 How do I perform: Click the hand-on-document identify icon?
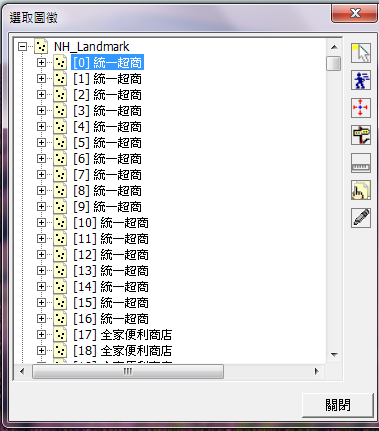point(361,190)
